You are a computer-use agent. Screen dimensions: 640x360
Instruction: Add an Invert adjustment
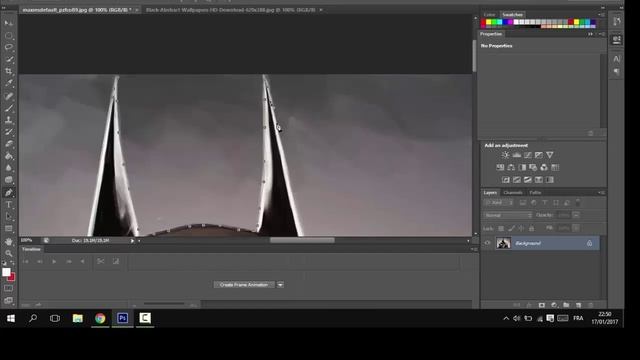point(506,180)
